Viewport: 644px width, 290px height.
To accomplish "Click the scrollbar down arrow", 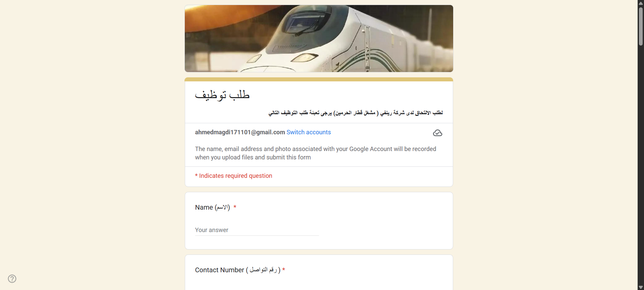I will tap(641, 287).
